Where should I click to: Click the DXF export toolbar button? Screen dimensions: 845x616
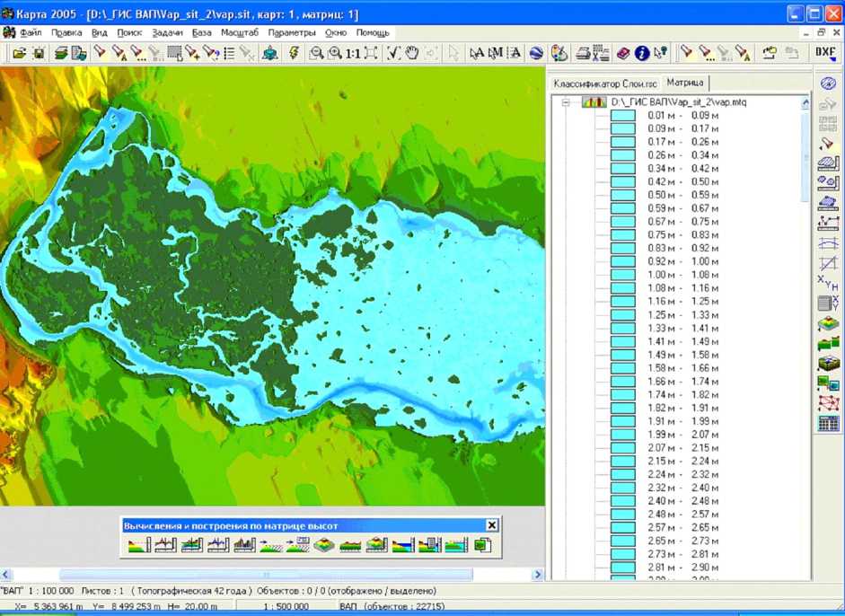click(825, 53)
